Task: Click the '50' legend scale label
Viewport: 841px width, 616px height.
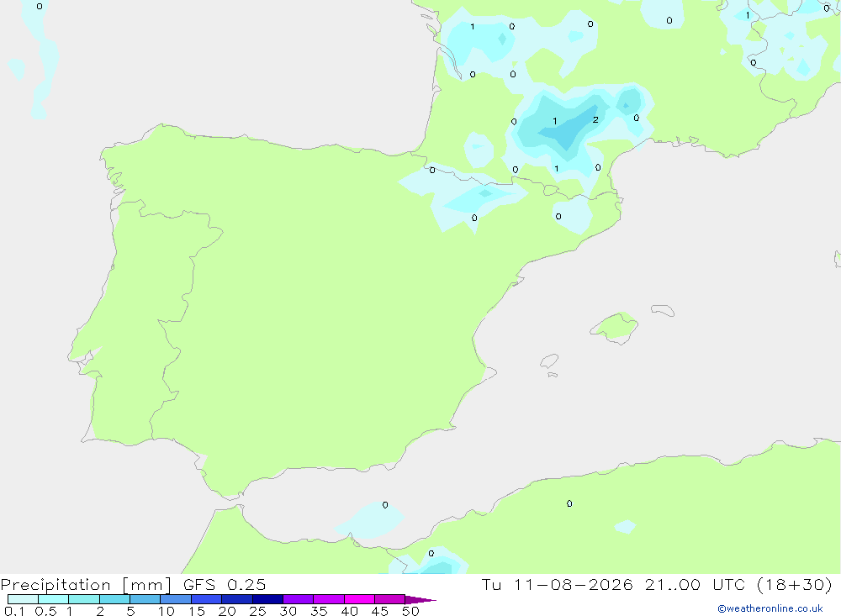Action: coord(410,611)
